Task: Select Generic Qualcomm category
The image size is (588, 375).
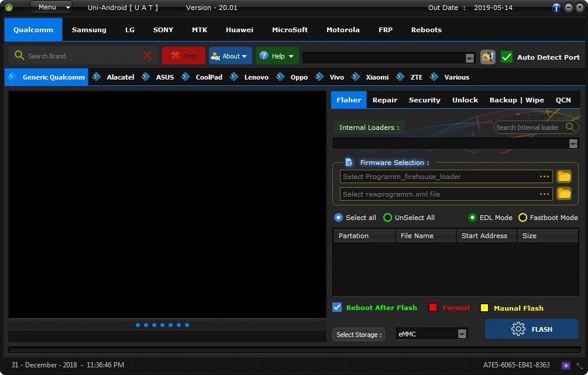Action: click(x=46, y=77)
